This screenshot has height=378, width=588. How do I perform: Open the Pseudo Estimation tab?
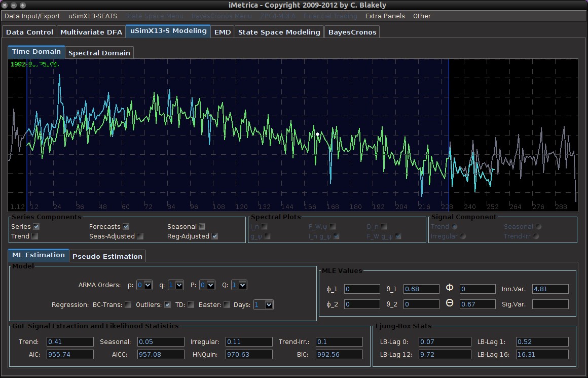point(107,256)
